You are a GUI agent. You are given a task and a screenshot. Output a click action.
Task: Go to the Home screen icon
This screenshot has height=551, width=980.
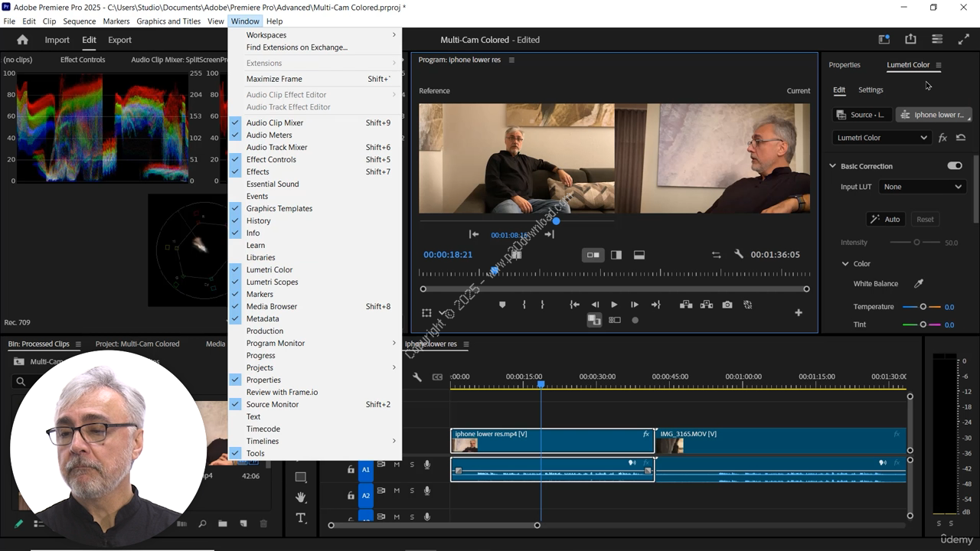coord(22,40)
